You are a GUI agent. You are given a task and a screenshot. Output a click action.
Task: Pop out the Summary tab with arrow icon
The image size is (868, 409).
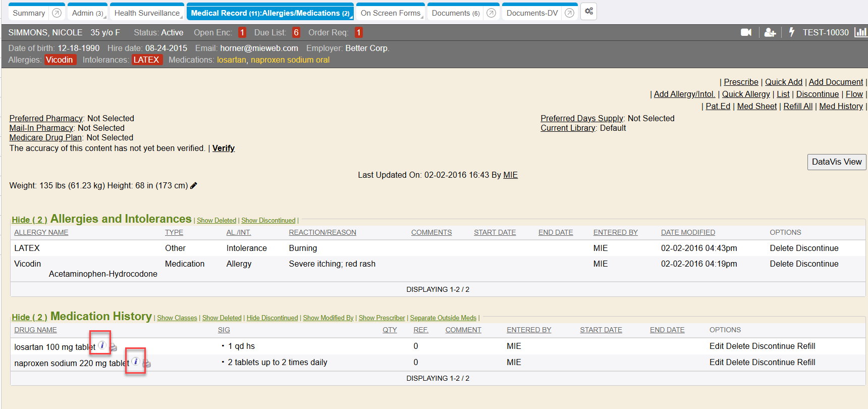57,13
